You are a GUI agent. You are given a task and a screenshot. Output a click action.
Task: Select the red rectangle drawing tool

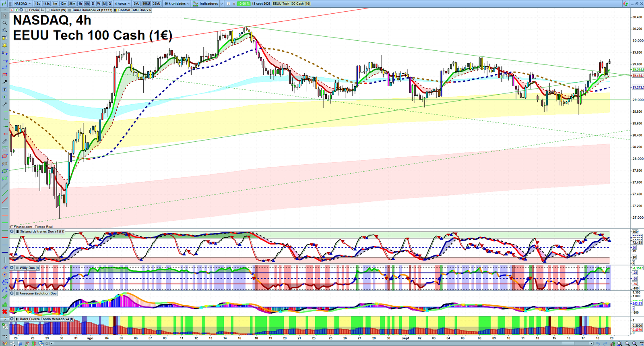click(5, 75)
